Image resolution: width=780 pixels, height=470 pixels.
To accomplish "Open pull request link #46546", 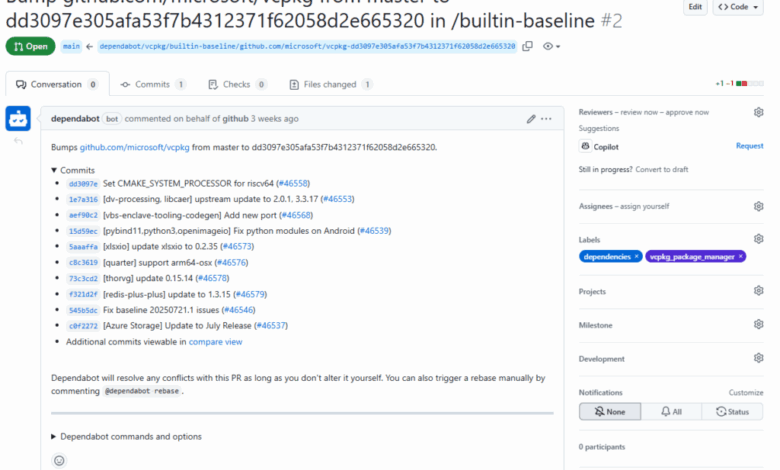I will pyautogui.click(x=238, y=310).
